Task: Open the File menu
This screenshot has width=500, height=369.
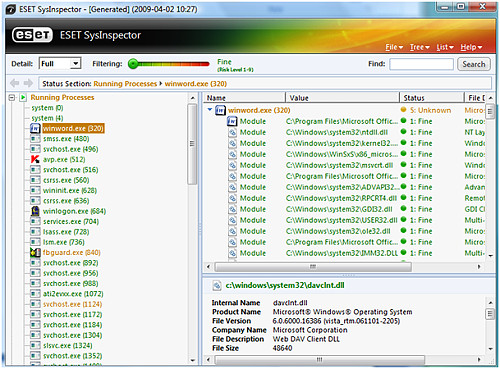Action: coord(394,47)
